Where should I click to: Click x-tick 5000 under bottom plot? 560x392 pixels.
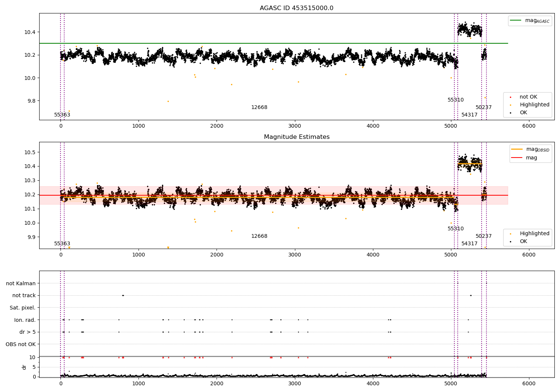tap(451, 384)
